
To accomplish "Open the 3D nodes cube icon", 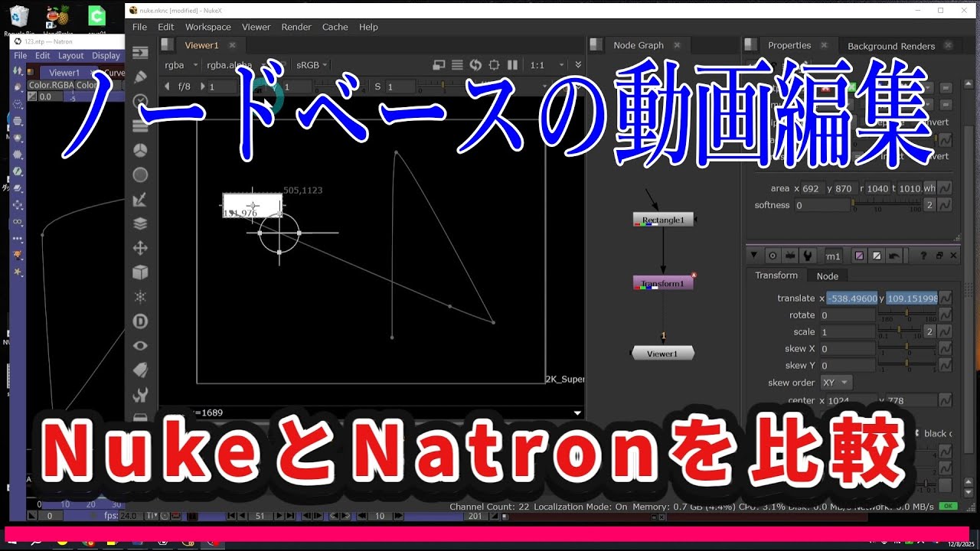I will [140, 272].
